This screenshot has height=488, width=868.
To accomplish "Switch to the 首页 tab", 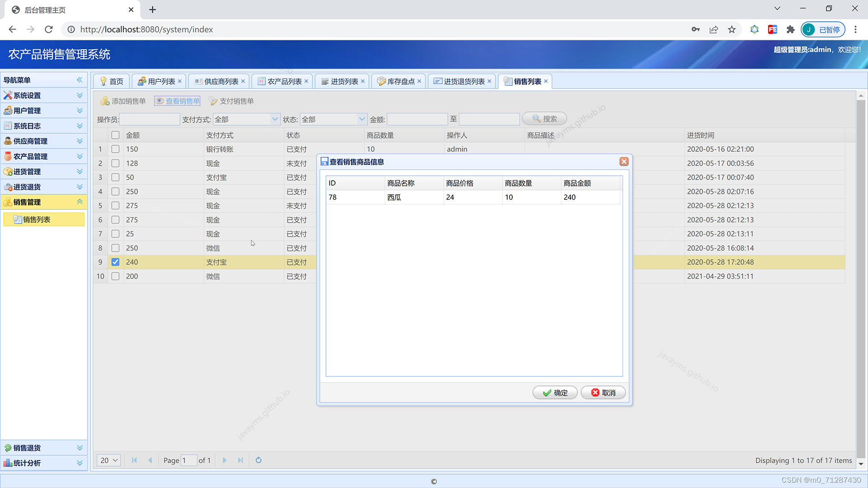I will pos(112,81).
